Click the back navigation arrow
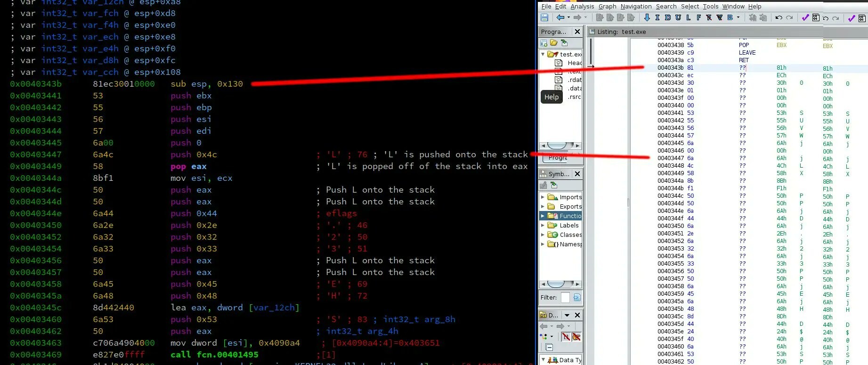This screenshot has height=365, width=868. point(560,18)
